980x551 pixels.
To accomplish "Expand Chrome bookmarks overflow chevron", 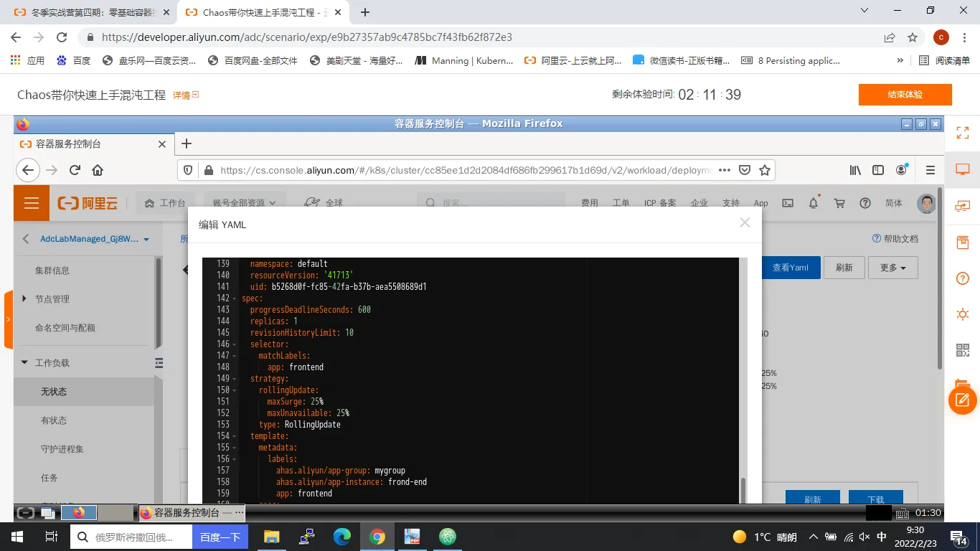I will pyautogui.click(x=900, y=61).
